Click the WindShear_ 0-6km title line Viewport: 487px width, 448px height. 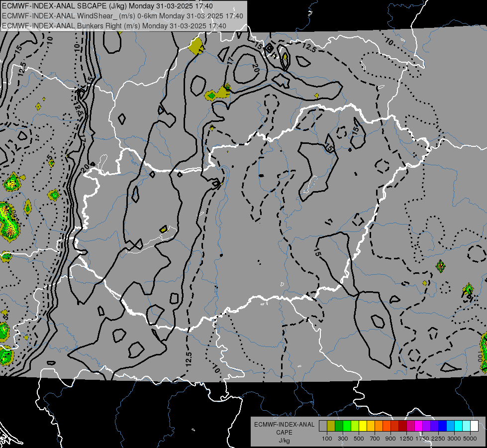(x=122, y=16)
